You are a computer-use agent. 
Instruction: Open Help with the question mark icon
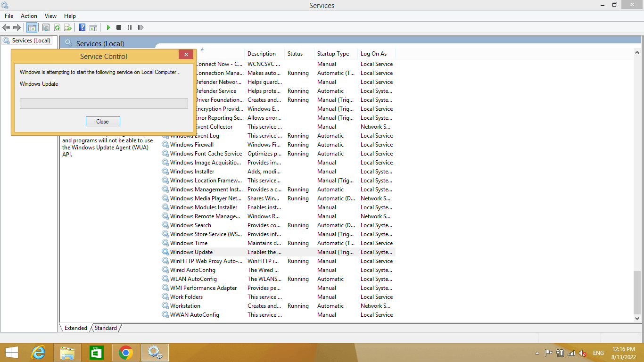pos(82,28)
